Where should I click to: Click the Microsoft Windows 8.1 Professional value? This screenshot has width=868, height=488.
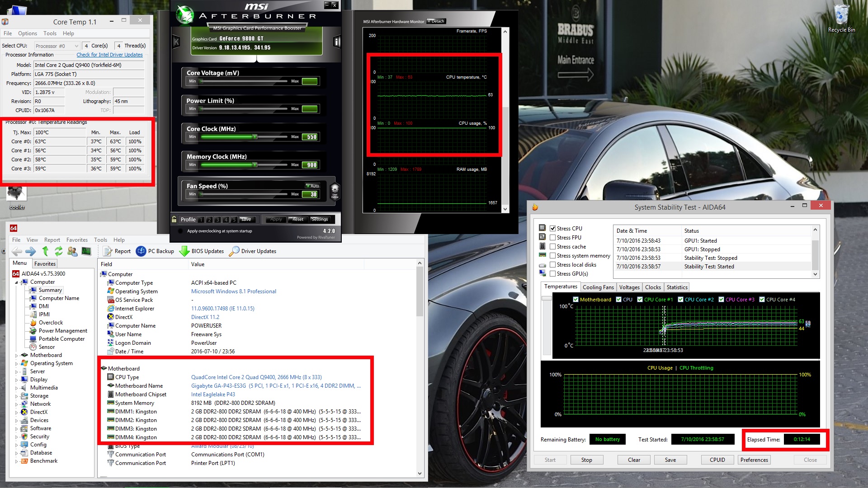(x=233, y=291)
